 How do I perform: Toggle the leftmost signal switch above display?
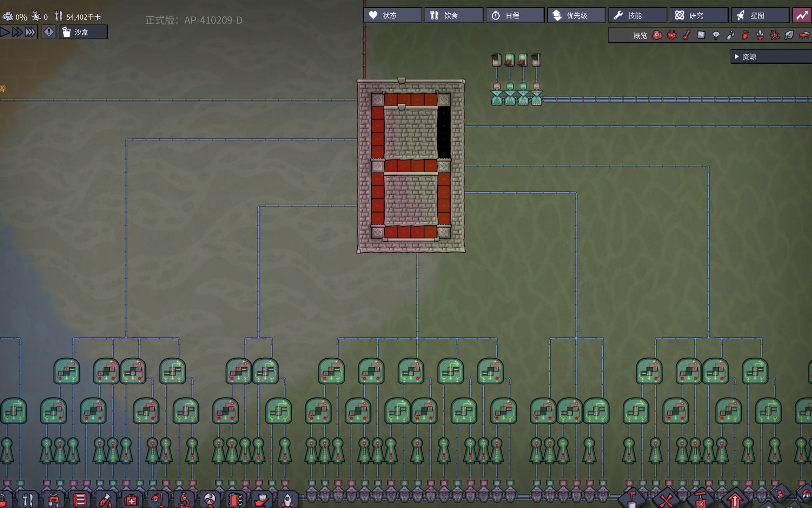[x=497, y=60]
